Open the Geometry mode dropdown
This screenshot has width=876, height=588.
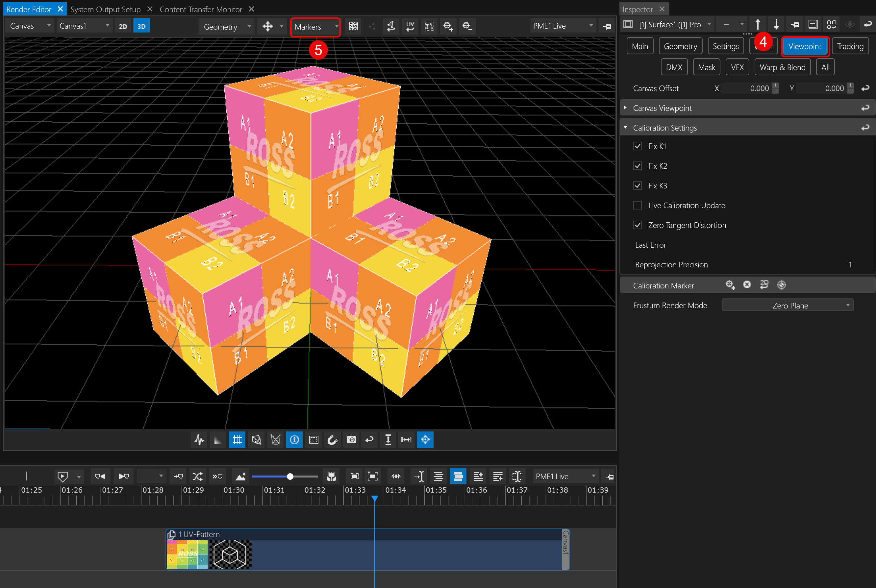click(227, 27)
